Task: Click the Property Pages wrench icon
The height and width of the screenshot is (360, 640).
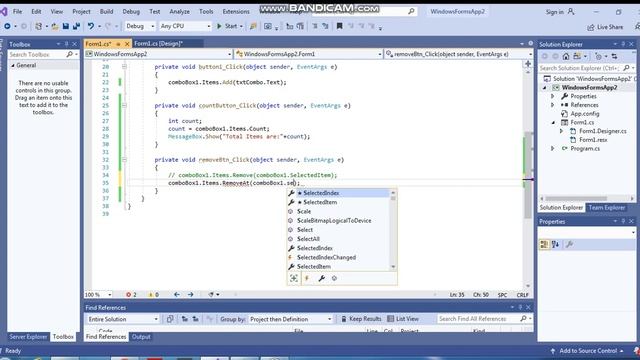Action: 569,244
